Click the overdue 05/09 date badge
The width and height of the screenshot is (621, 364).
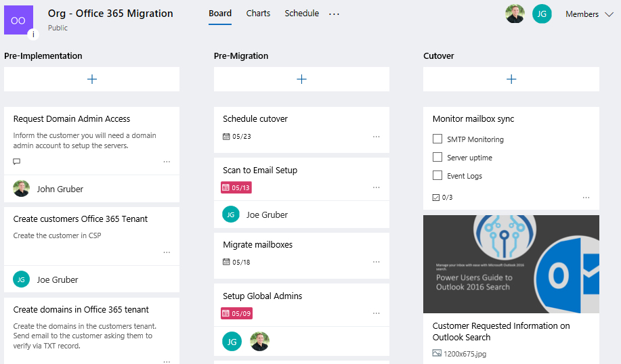pyautogui.click(x=236, y=313)
